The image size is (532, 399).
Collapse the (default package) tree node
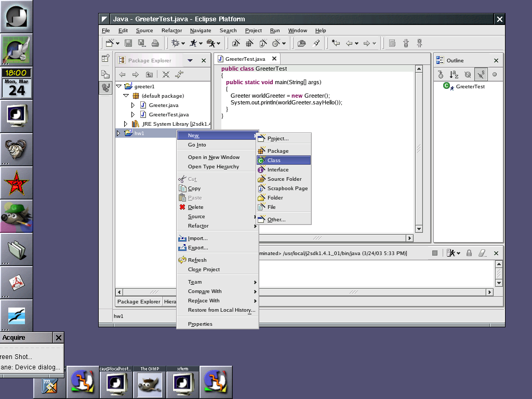tap(126, 96)
